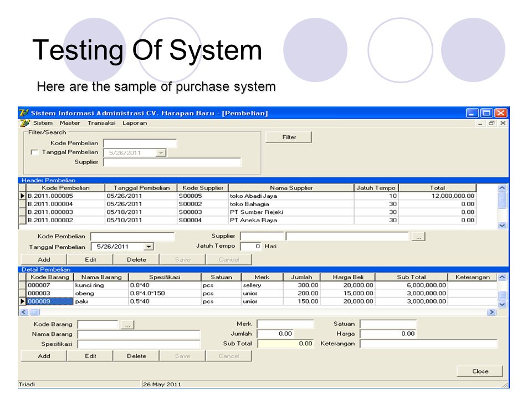
Task: Click the Close button
Action: pos(480,371)
